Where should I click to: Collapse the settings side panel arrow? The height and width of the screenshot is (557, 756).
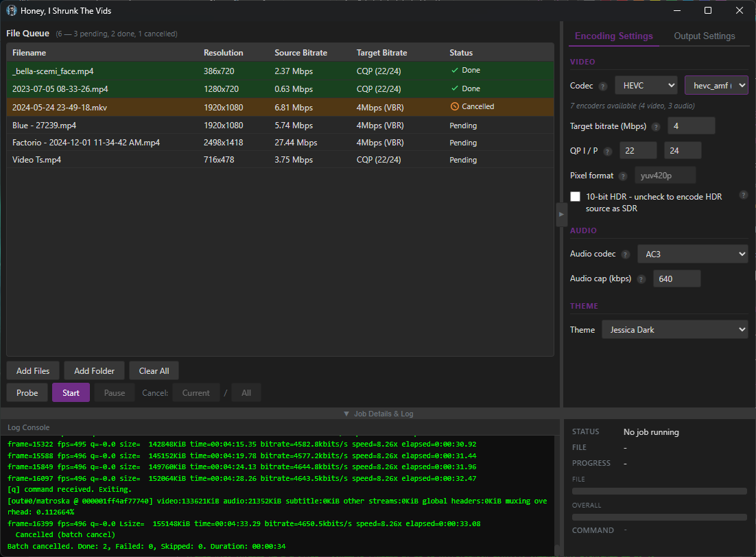pyautogui.click(x=561, y=214)
